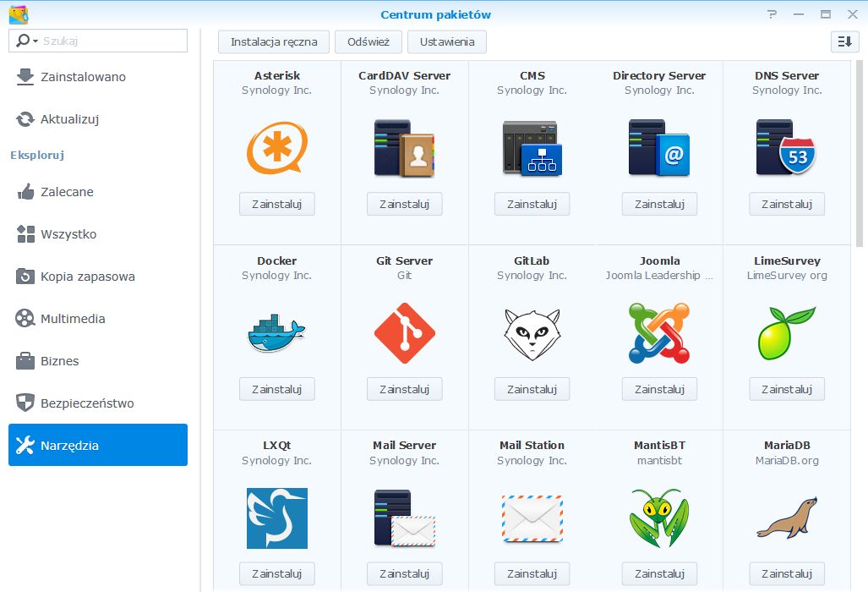Select the Biznes category
This screenshot has width=868, height=592.
click(x=98, y=361)
